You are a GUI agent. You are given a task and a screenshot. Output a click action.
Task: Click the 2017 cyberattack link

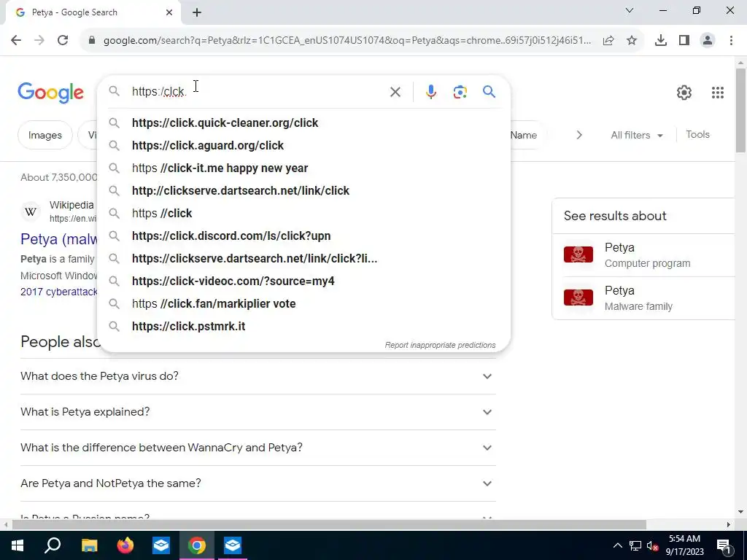(x=59, y=292)
